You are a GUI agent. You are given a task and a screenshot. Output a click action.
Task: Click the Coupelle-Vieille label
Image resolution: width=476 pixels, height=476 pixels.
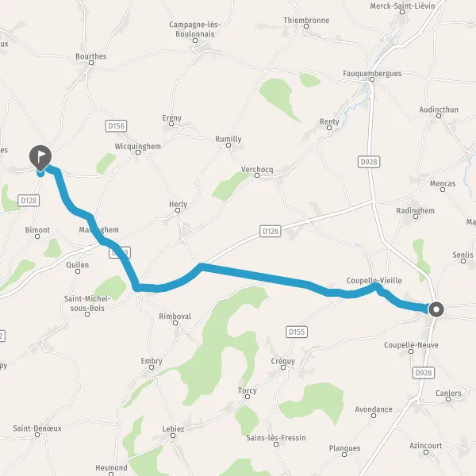374,281
